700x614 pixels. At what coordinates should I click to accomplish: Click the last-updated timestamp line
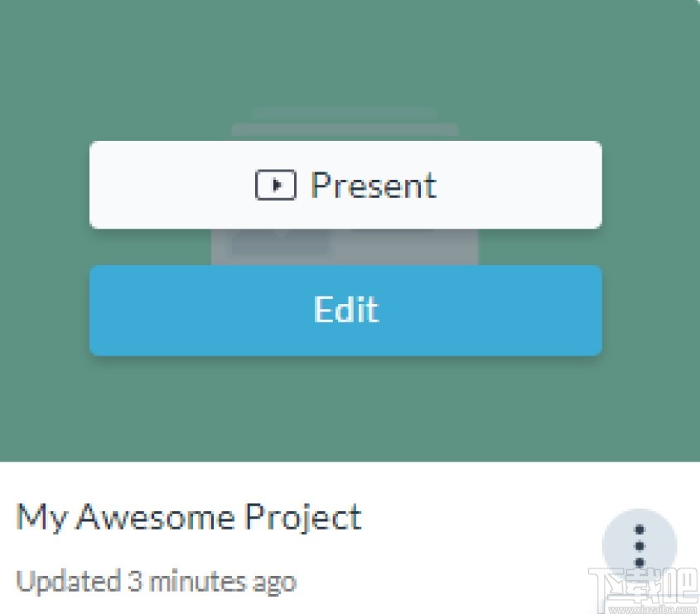click(x=156, y=582)
